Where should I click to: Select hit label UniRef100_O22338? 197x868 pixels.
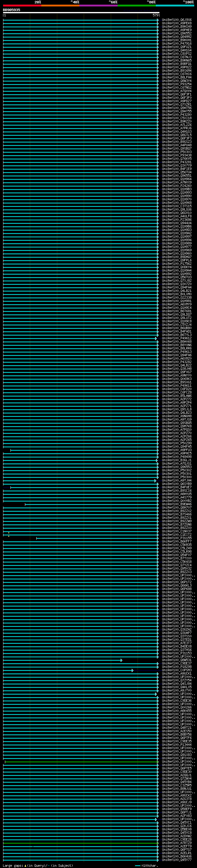pos(177,297)
